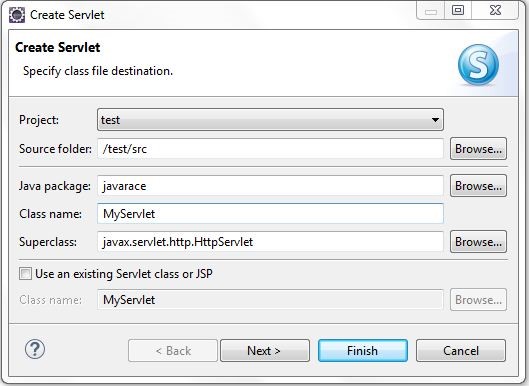Enable Use an existing Servlet class checkbox
This screenshot has width=529, height=386.
click(25, 273)
